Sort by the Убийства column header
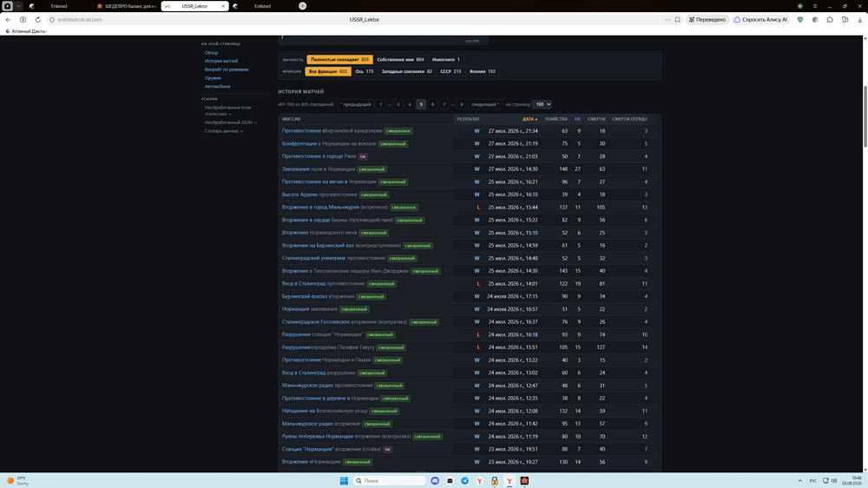 [556, 119]
